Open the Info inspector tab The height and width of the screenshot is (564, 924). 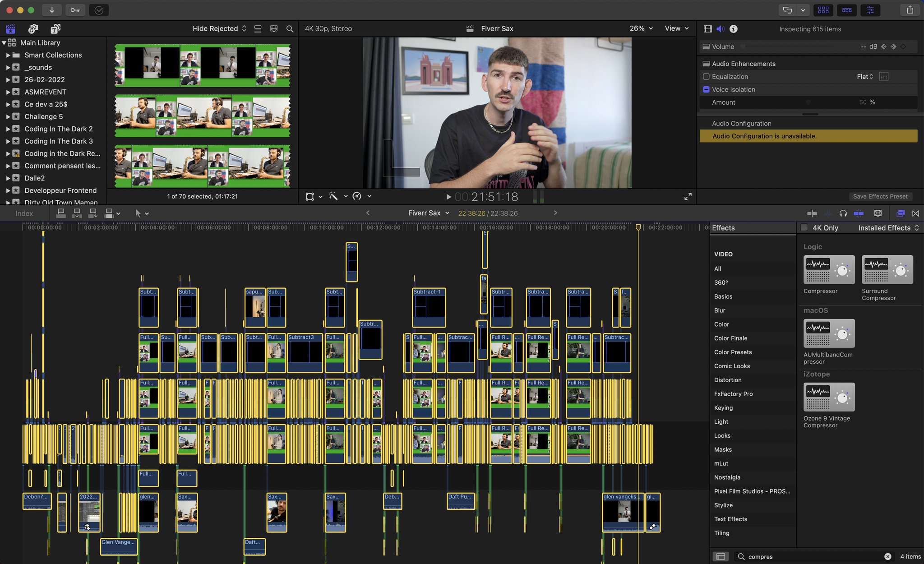734,29
